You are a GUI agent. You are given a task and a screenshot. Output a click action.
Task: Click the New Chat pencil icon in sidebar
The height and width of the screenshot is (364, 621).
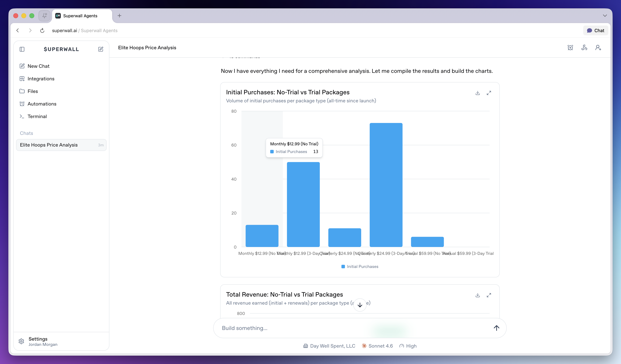tap(22, 66)
